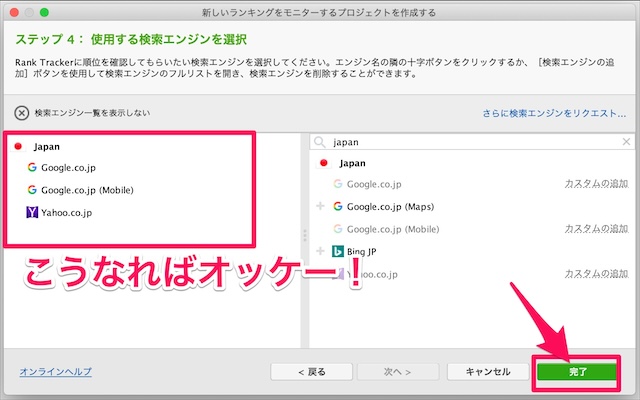This screenshot has height=400, width=640.
Task: Click the キャンセル cancel button
Action: pos(488,371)
